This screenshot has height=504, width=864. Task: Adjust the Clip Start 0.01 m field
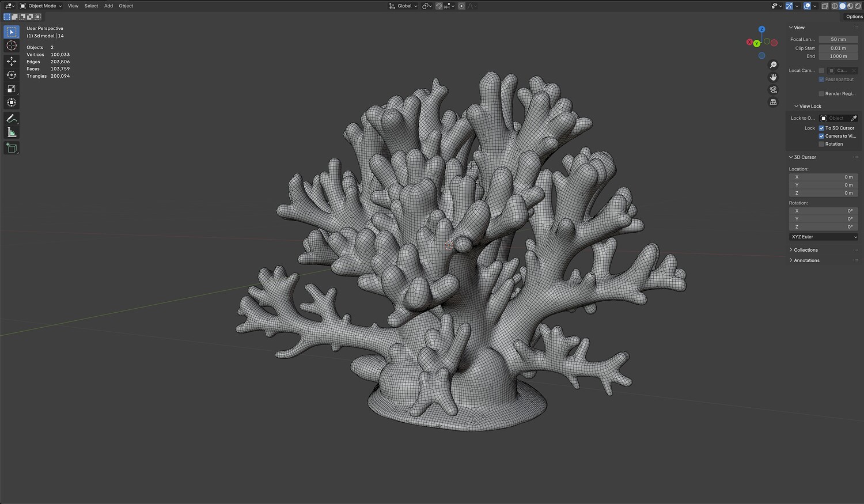tap(838, 48)
